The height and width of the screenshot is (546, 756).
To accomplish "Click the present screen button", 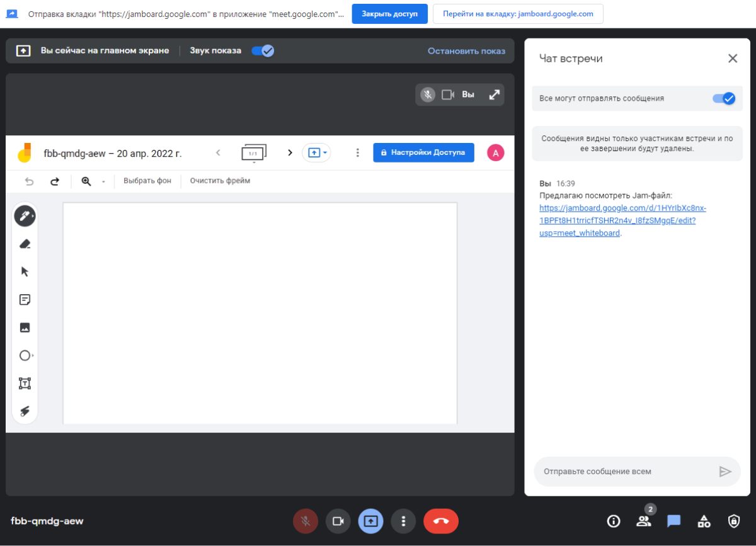I will pos(370,521).
